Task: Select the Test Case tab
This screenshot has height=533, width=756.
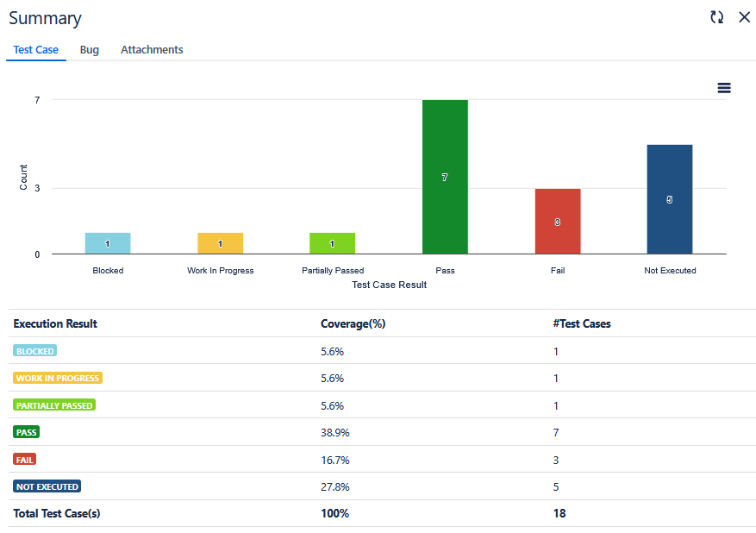Action: 35,49
